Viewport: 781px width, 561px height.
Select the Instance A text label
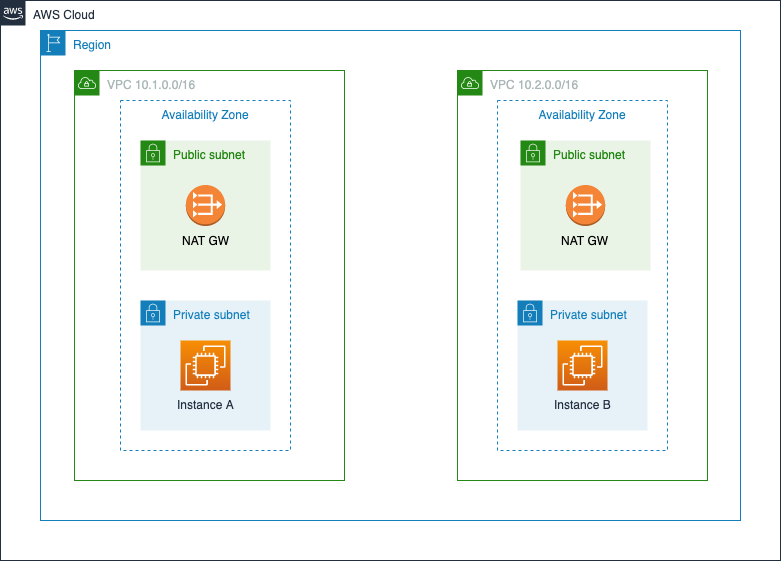pyautogui.click(x=205, y=405)
